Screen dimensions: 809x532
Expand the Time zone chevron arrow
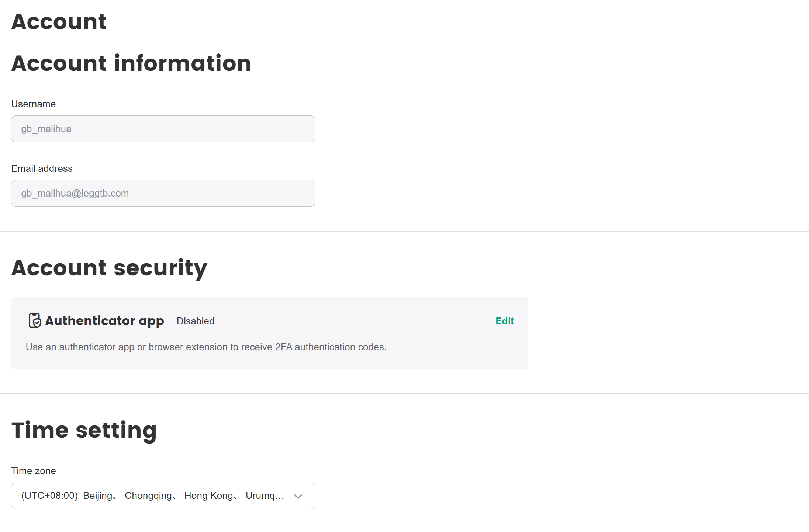click(298, 496)
